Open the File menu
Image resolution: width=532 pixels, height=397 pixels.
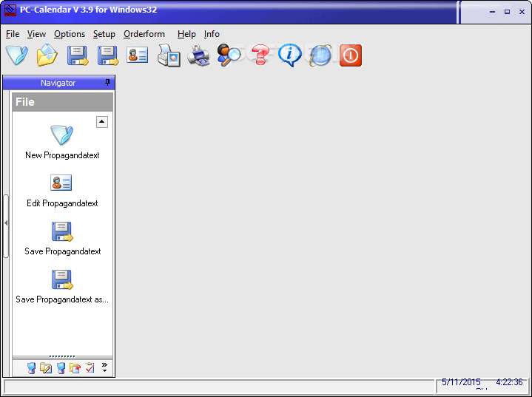pos(13,34)
